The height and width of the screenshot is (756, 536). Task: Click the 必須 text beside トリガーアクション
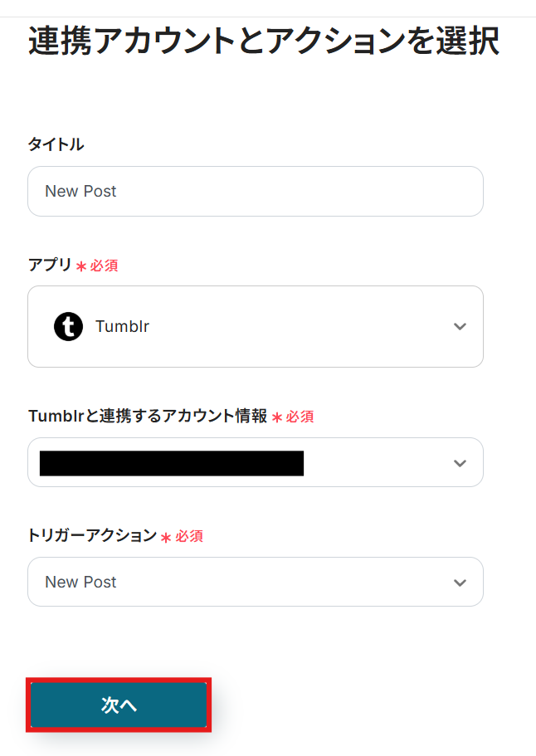coord(188,537)
